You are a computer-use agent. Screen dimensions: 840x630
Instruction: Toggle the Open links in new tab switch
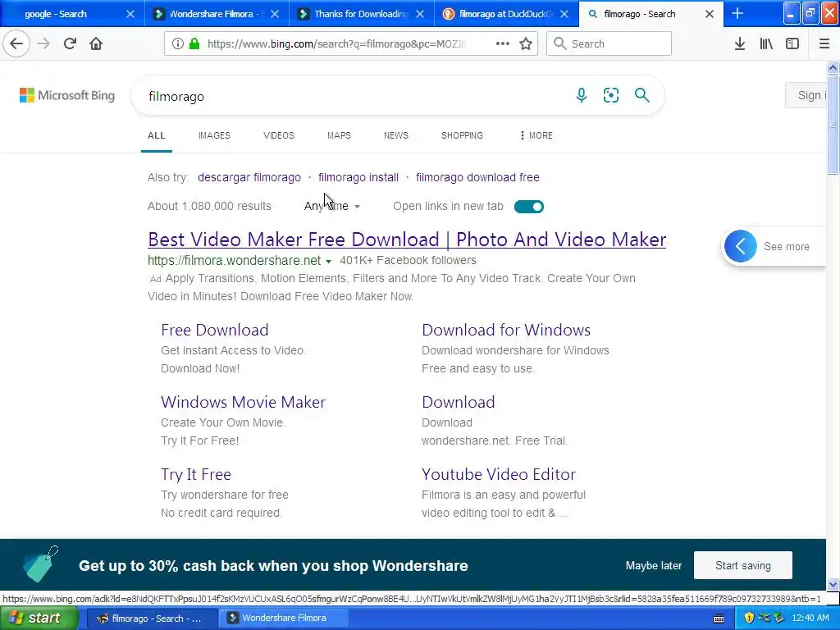point(529,206)
